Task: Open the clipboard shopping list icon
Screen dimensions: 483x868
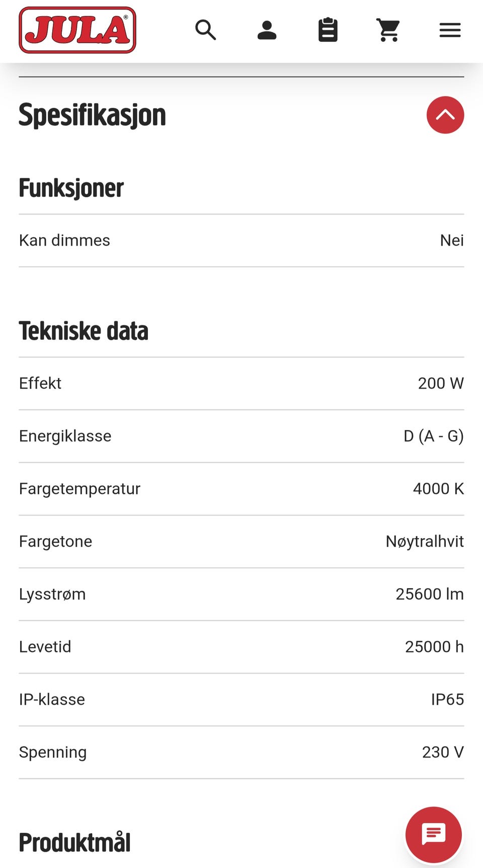Action: point(328,30)
